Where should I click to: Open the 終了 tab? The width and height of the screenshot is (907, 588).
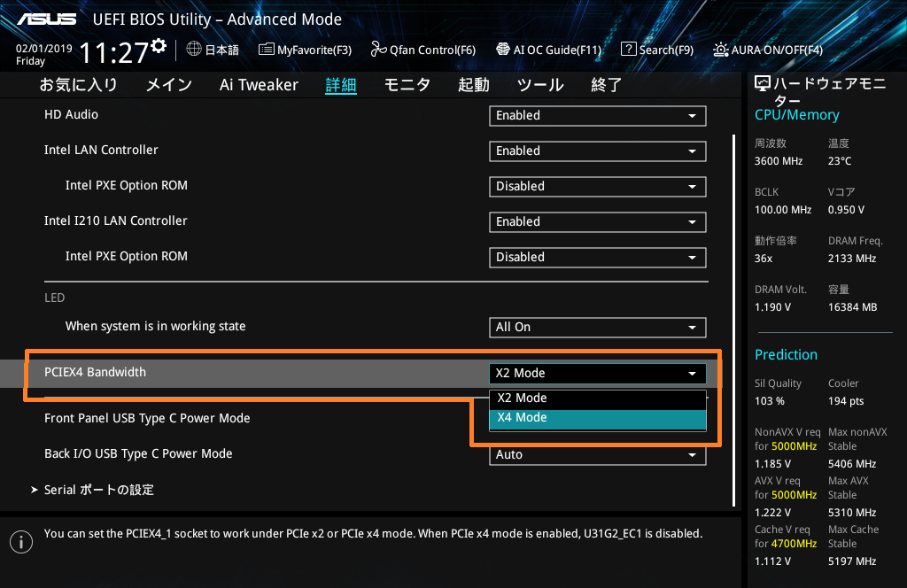tap(606, 85)
